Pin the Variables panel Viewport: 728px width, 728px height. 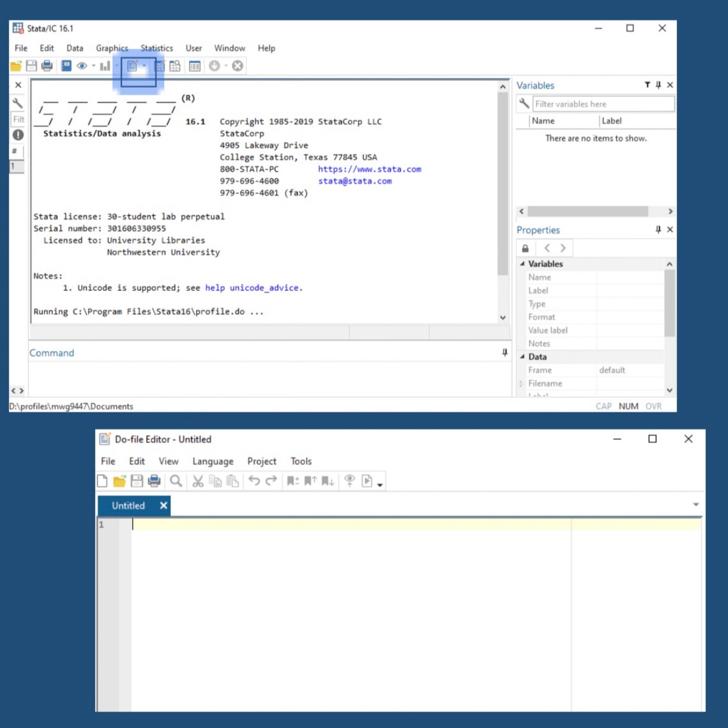pyautogui.click(x=659, y=85)
